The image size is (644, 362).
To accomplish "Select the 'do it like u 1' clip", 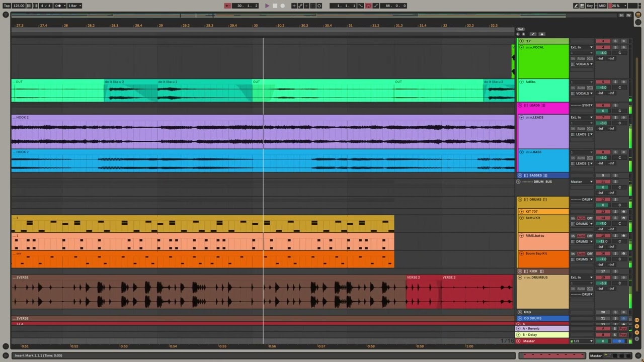I will 205,90.
